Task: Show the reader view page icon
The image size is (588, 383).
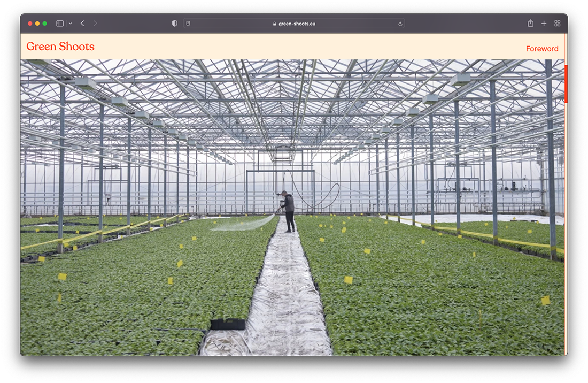Action: tap(188, 23)
